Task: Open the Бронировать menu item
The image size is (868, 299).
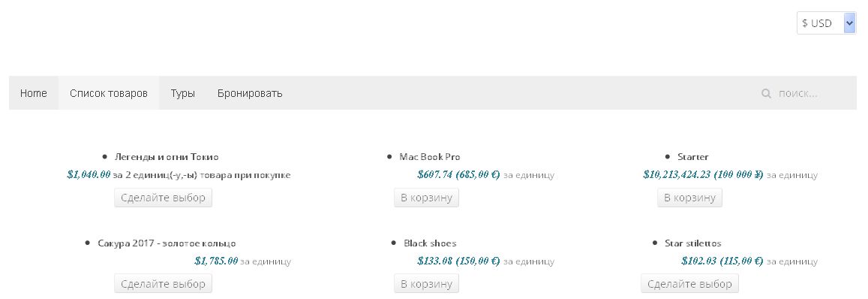Action: click(x=250, y=93)
